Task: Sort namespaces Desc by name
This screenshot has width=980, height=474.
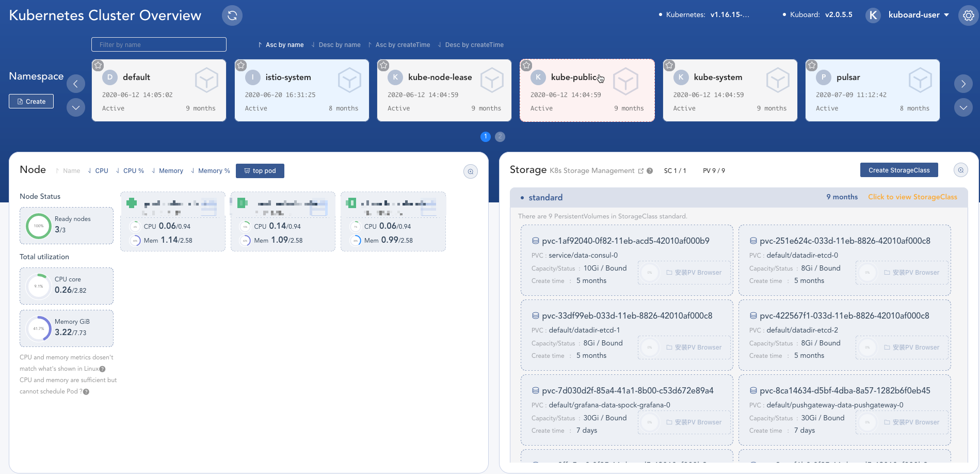Action: 336,45
